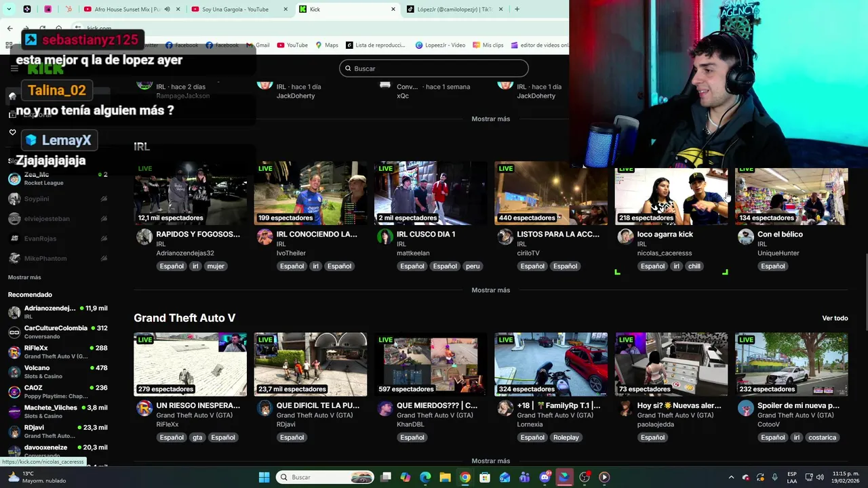
Task: Switch to the LópezJr TikTok tab
Action: point(456,9)
